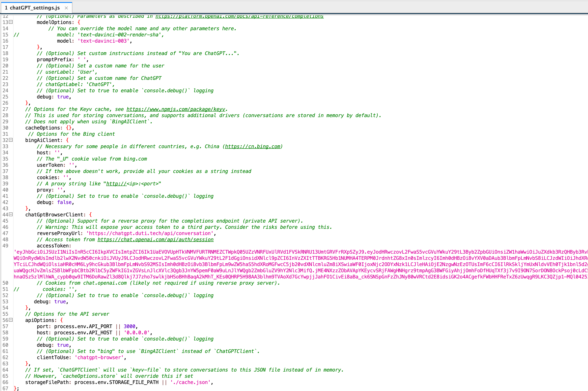This screenshot has height=391, width=588.
Task: Click the proxy property on line 40
Action: tap(44, 190)
